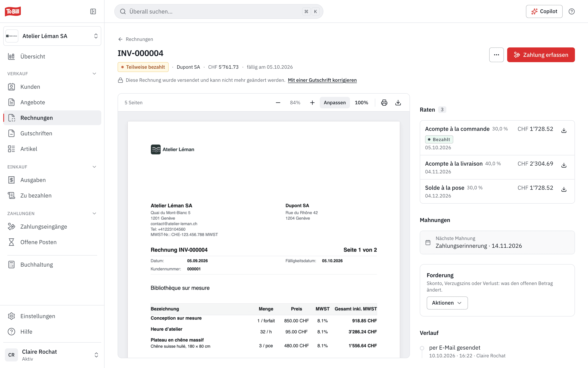The image size is (588, 368).
Task: Open Hilfe in the sidebar
Action: pos(52,332)
